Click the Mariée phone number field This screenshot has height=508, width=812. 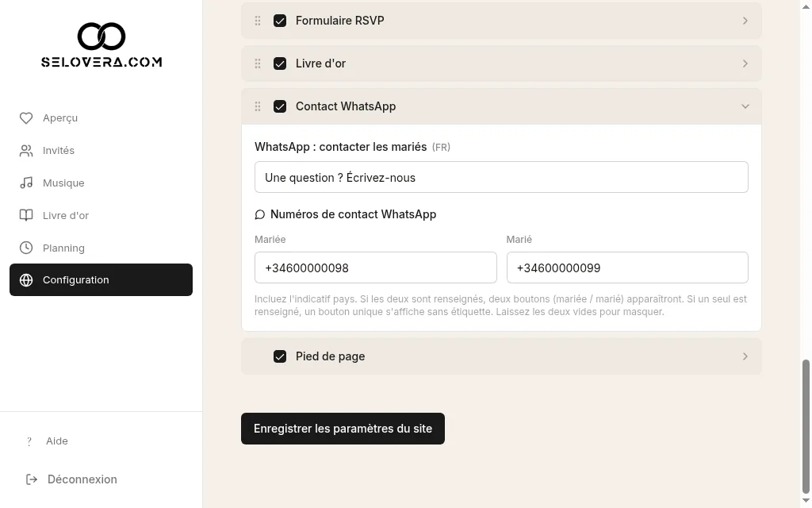pos(375,268)
